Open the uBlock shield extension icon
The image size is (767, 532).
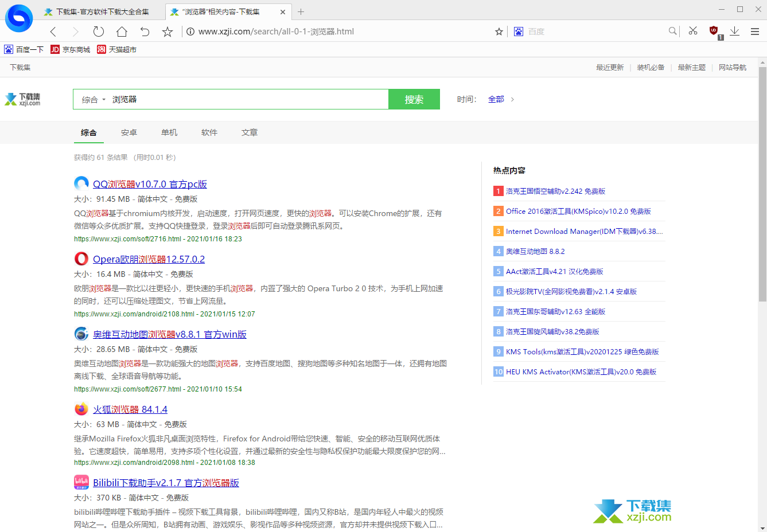(x=714, y=32)
